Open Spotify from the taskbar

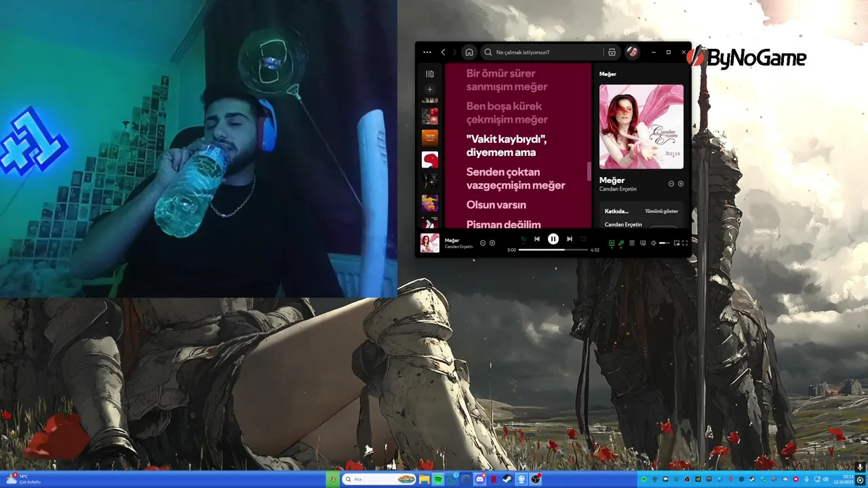438,479
